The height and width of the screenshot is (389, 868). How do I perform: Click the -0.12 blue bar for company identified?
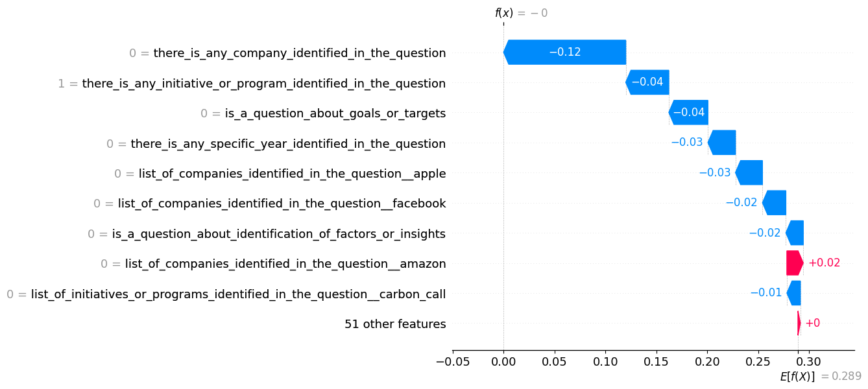[x=564, y=53]
